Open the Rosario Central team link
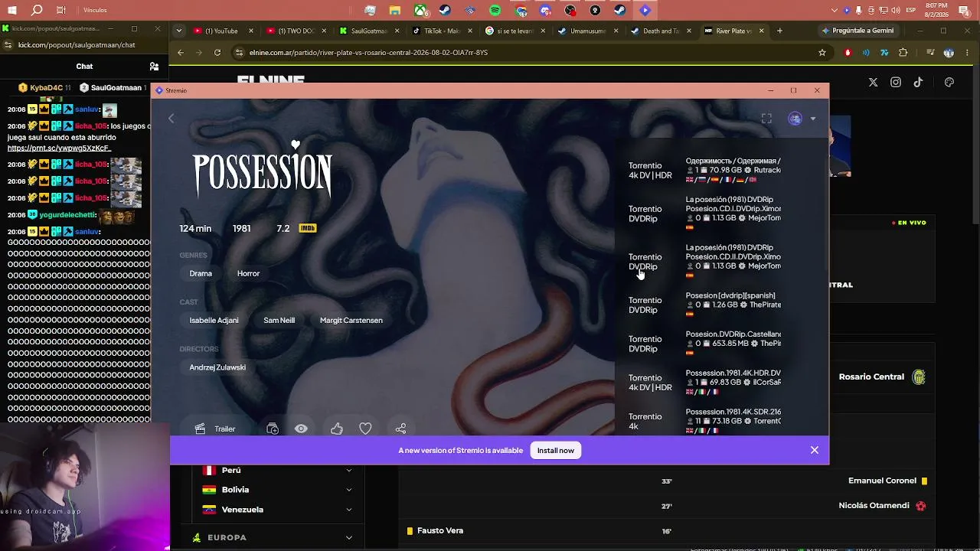980x551 pixels. point(882,377)
